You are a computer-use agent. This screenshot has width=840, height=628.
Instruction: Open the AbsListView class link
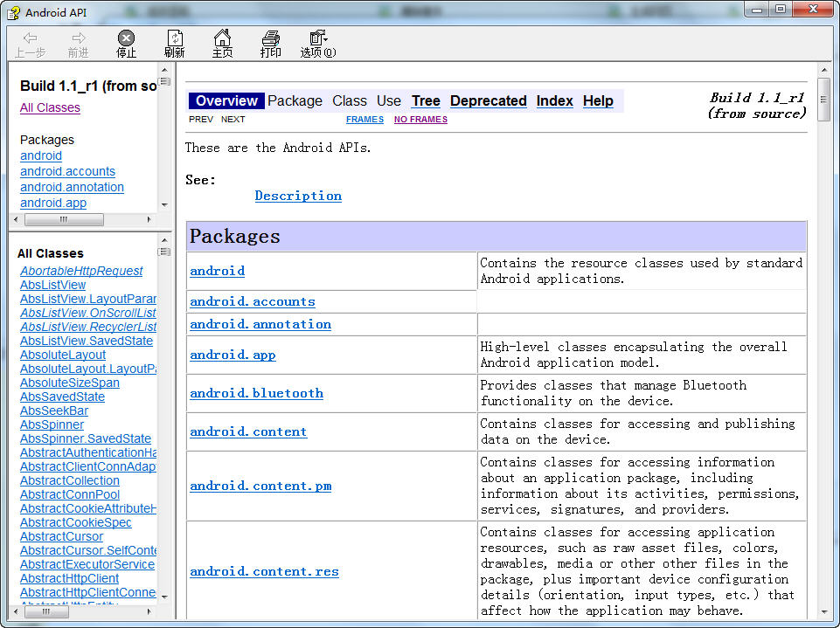[x=52, y=285]
